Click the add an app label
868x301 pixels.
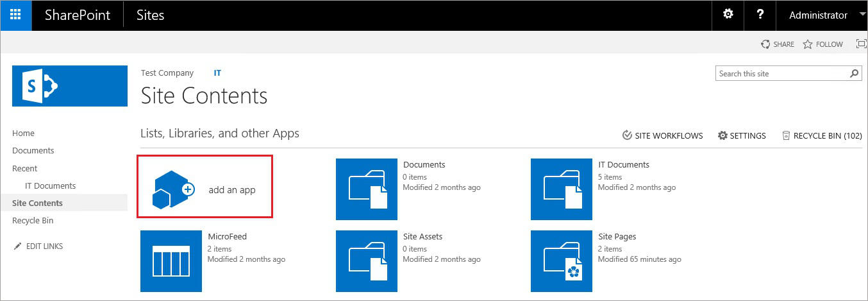(x=232, y=190)
